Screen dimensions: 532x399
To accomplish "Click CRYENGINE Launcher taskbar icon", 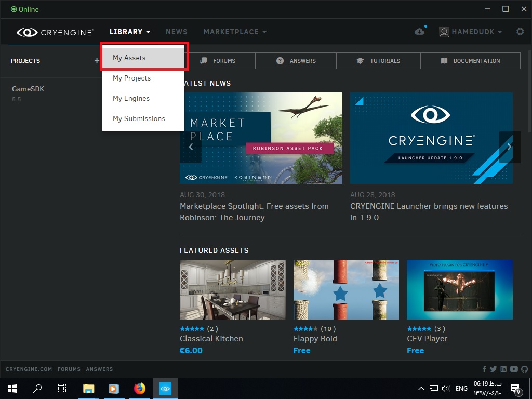I will point(165,389).
